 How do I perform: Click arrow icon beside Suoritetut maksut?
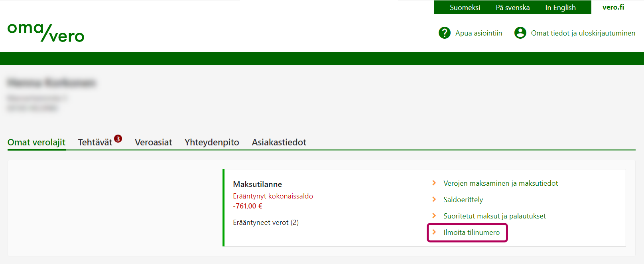point(434,216)
